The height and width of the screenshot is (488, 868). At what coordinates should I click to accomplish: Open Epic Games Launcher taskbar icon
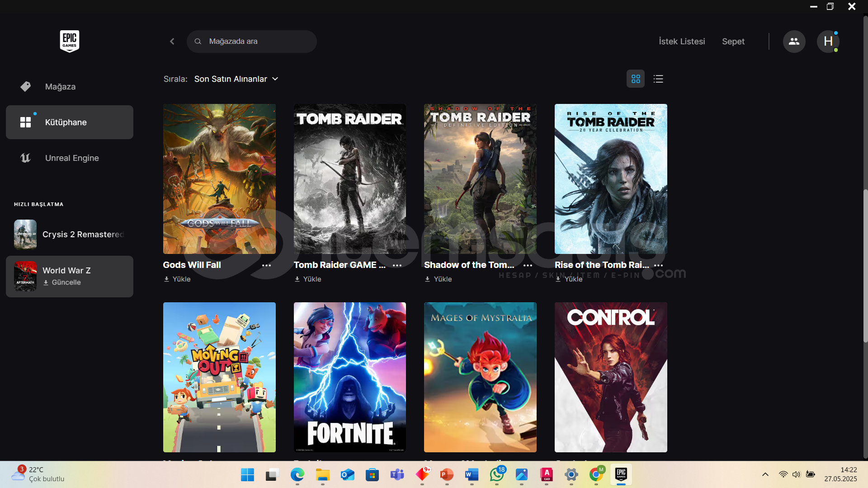pyautogui.click(x=621, y=474)
